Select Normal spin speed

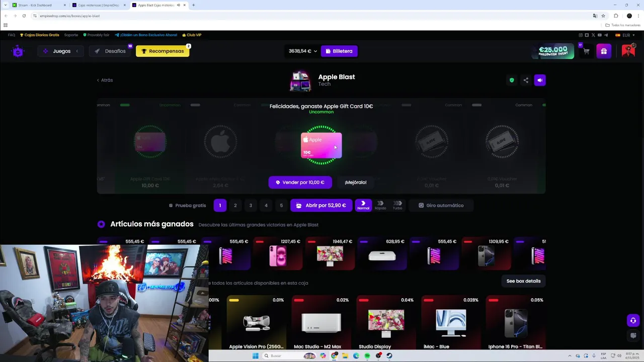point(363,205)
